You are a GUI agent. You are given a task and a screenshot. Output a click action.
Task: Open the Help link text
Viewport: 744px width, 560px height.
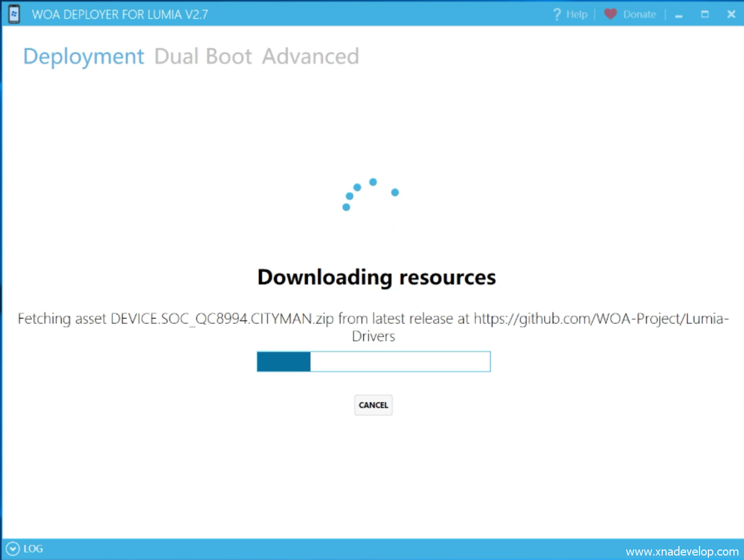pos(577,14)
